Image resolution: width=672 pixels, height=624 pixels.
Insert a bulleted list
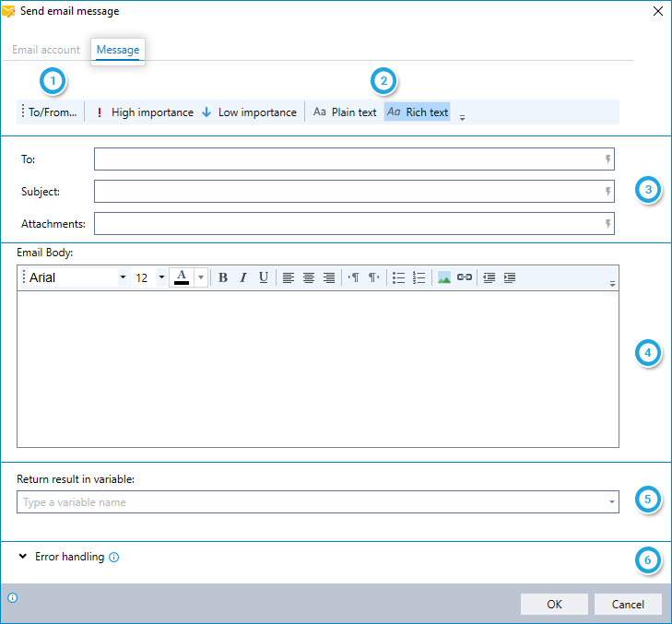pos(398,277)
